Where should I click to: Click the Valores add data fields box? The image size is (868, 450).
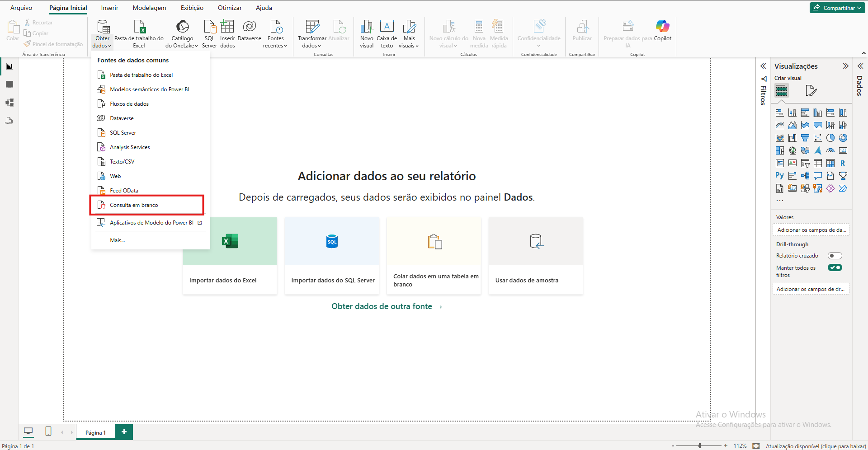(811, 230)
